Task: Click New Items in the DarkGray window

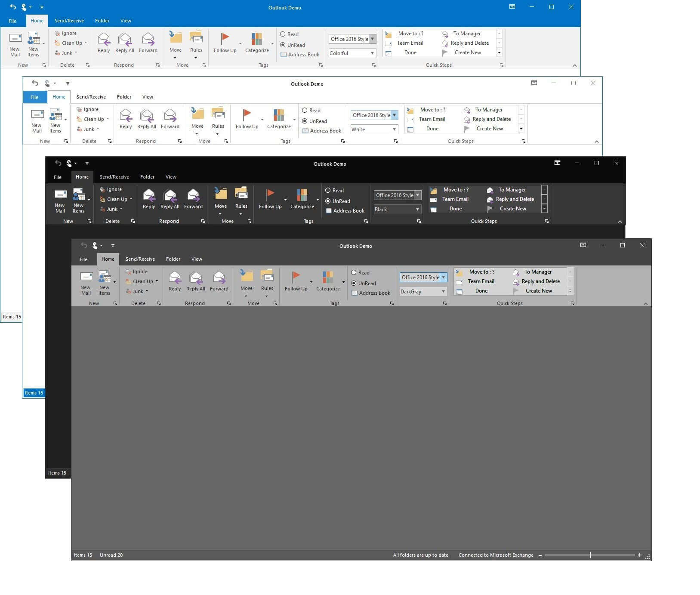Action: point(104,283)
